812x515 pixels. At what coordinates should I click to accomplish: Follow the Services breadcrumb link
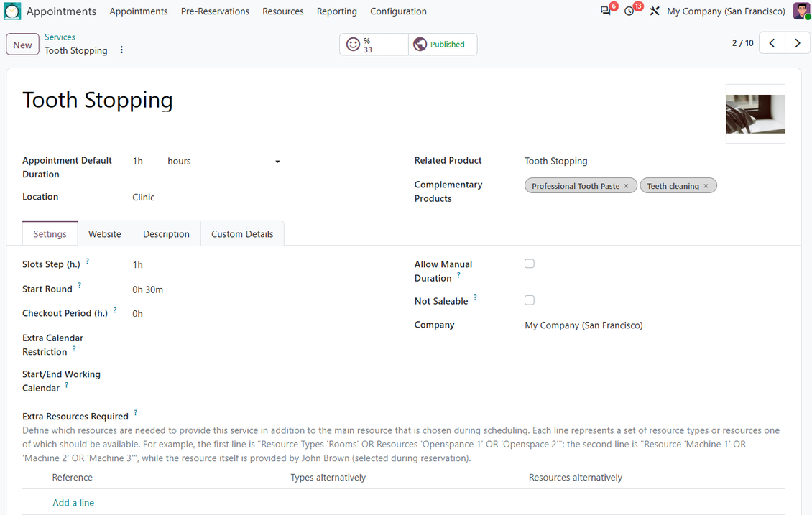point(60,37)
